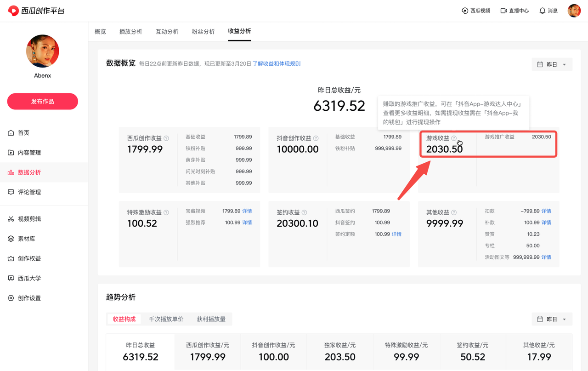Switch to the 互动分析 tab
This screenshot has width=588, height=371.
167,32
